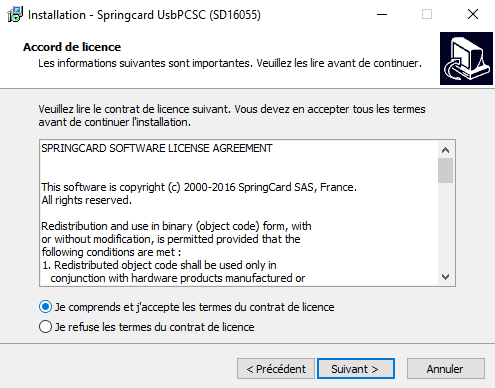Select 'Je comprends et j'accepte' radio option
The height and width of the screenshot is (388, 495).
tap(45, 307)
